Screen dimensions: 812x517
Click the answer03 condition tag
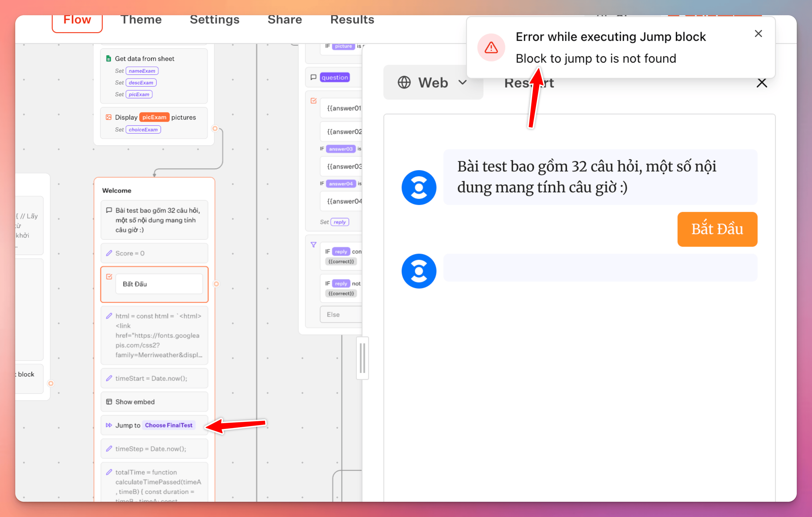(x=341, y=149)
